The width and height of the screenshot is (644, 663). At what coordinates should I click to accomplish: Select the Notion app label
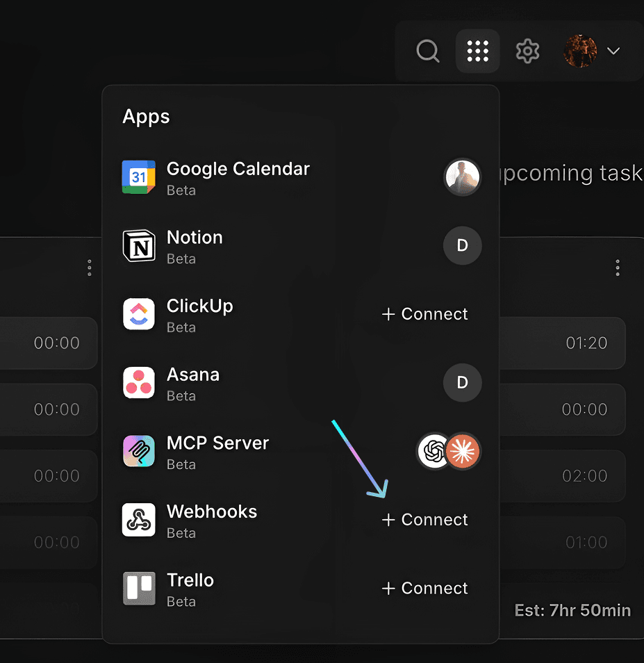(x=195, y=237)
